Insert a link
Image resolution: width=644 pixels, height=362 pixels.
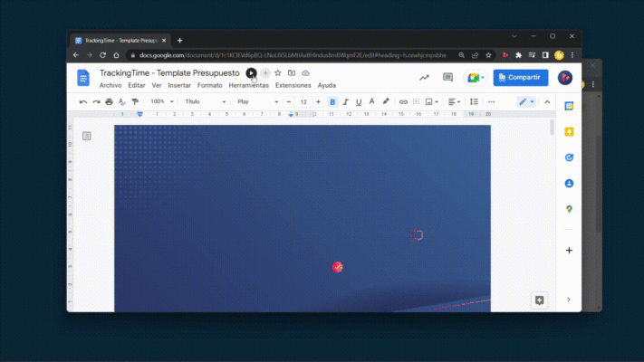403,101
